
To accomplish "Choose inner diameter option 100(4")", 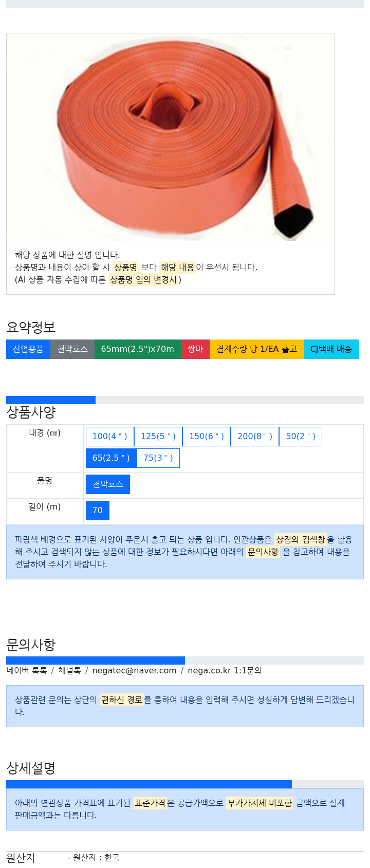I will tap(110, 437).
